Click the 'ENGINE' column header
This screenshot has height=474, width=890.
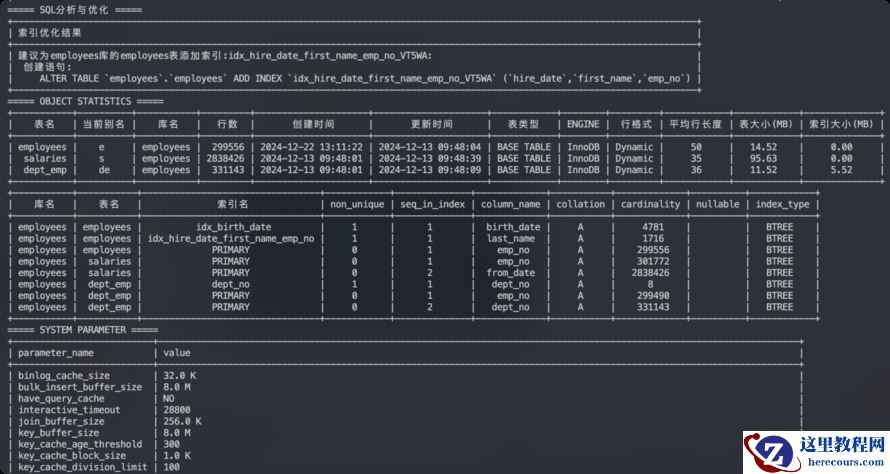[583, 124]
